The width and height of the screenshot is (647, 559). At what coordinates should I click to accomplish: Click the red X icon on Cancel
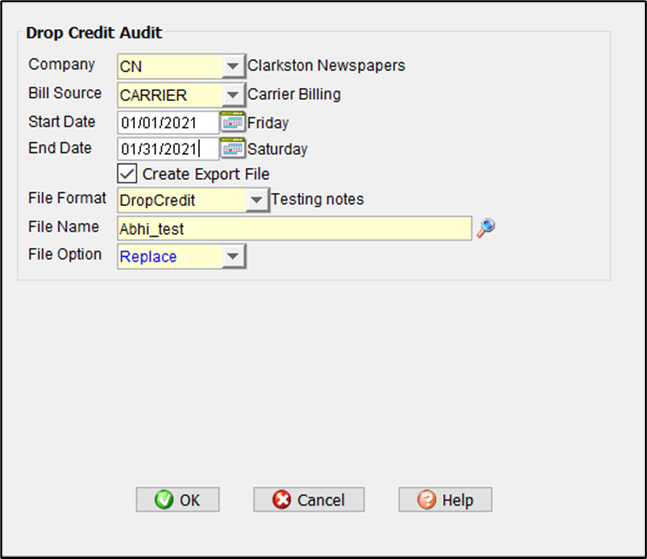[x=282, y=500]
